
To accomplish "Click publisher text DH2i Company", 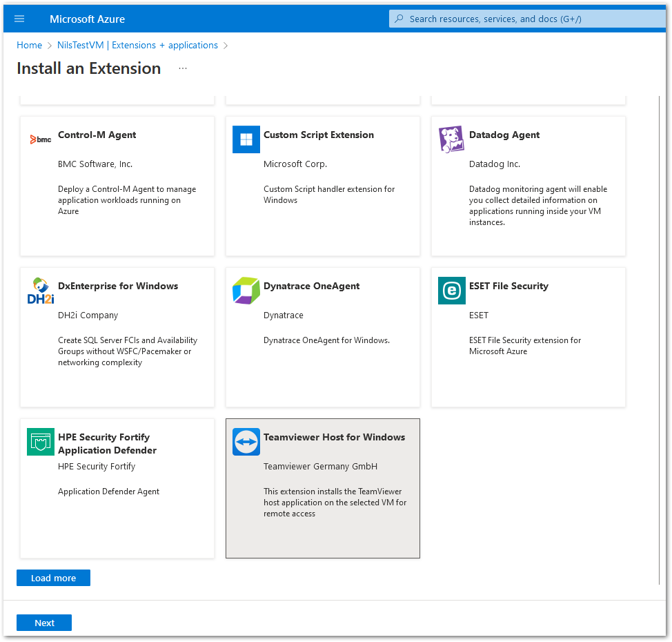I will (x=88, y=315).
